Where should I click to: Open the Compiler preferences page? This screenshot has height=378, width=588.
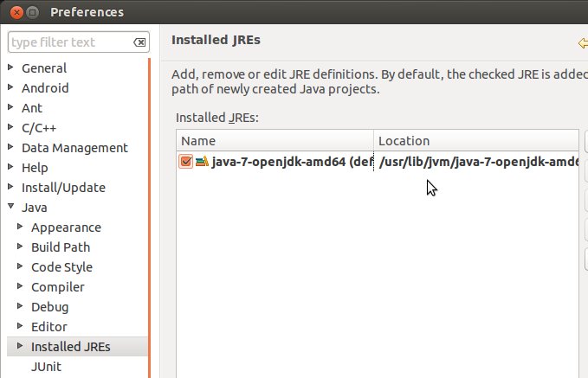coord(58,287)
